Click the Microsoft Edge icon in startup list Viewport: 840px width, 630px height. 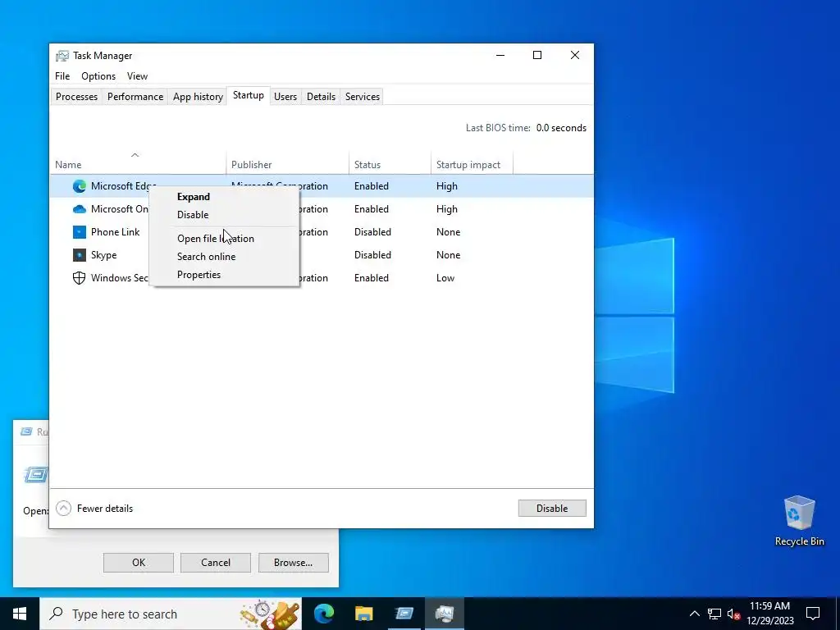pos(80,186)
